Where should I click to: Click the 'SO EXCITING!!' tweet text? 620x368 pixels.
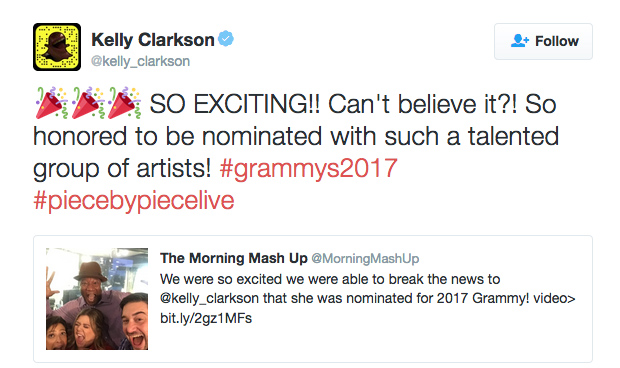[235, 104]
